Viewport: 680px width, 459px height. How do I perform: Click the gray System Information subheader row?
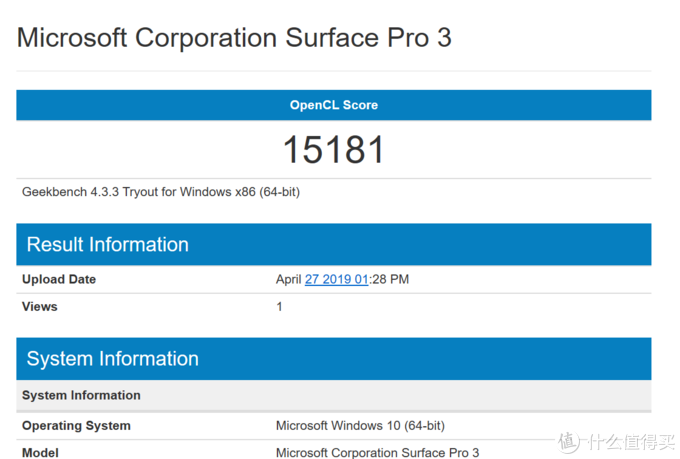point(334,395)
